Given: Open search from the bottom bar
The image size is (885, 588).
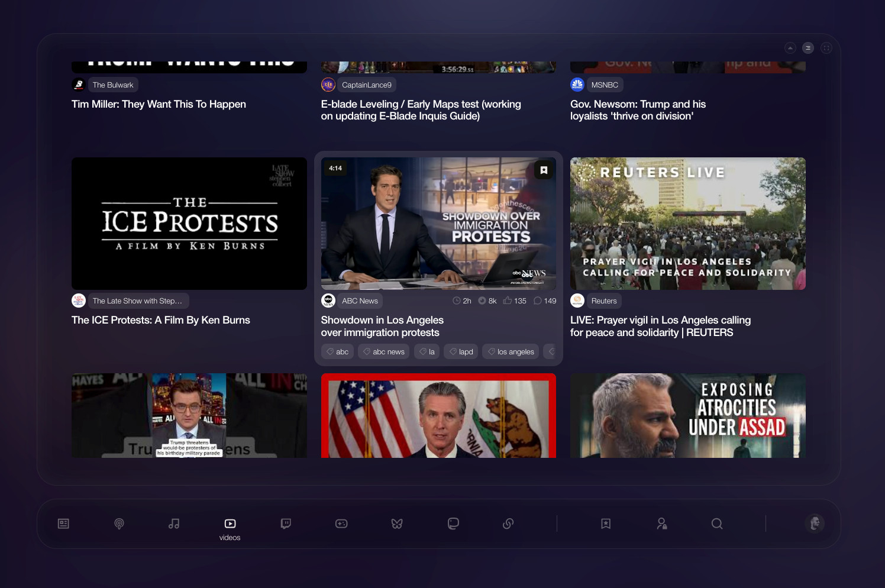Looking at the screenshot, I should [x=717, y=524].
